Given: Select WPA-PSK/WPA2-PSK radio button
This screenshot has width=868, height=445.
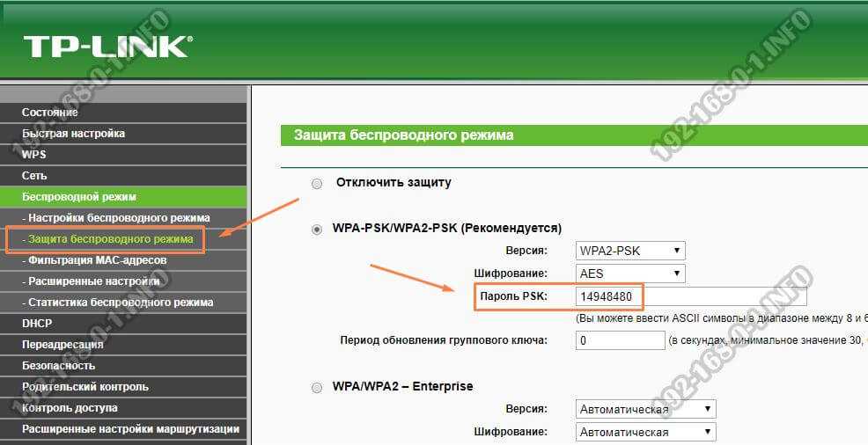Looking at the screenshot, I should [317, 229].
